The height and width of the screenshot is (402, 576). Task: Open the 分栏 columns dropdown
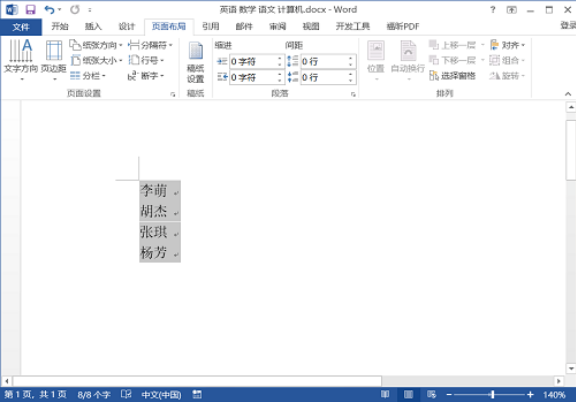pyautogui.click(x=88, y=76)
